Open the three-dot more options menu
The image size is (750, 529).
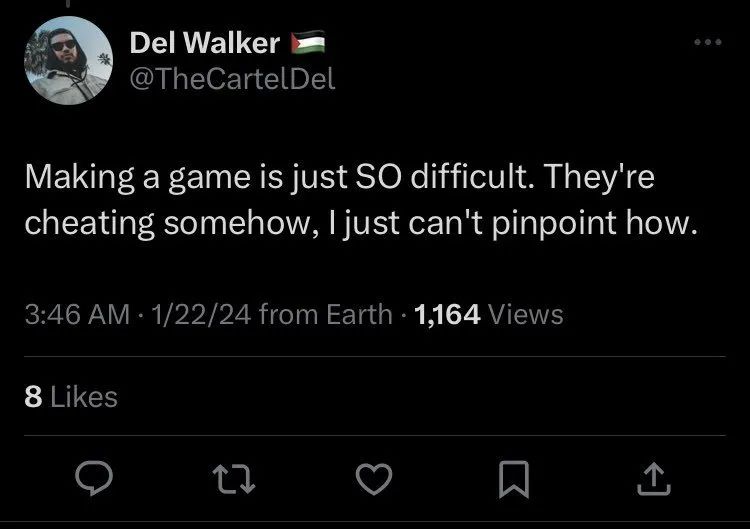point(706,42)
